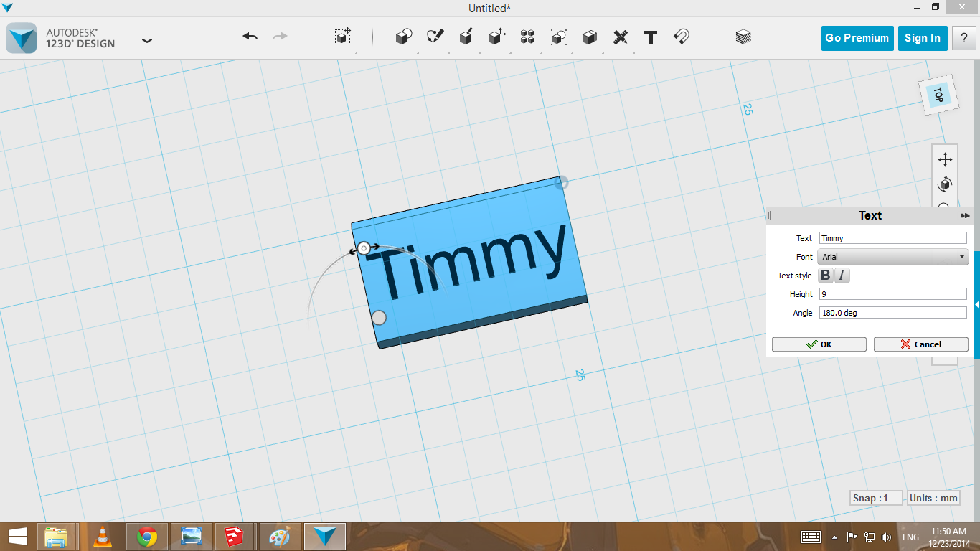
Task: Confirm text with OK button
Action: coord(819,344)
